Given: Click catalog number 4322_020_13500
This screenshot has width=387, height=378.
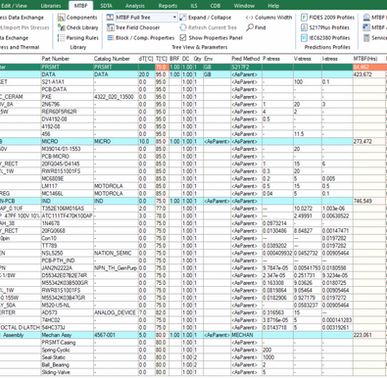Looking at the screenshot, I should point(115,97).
